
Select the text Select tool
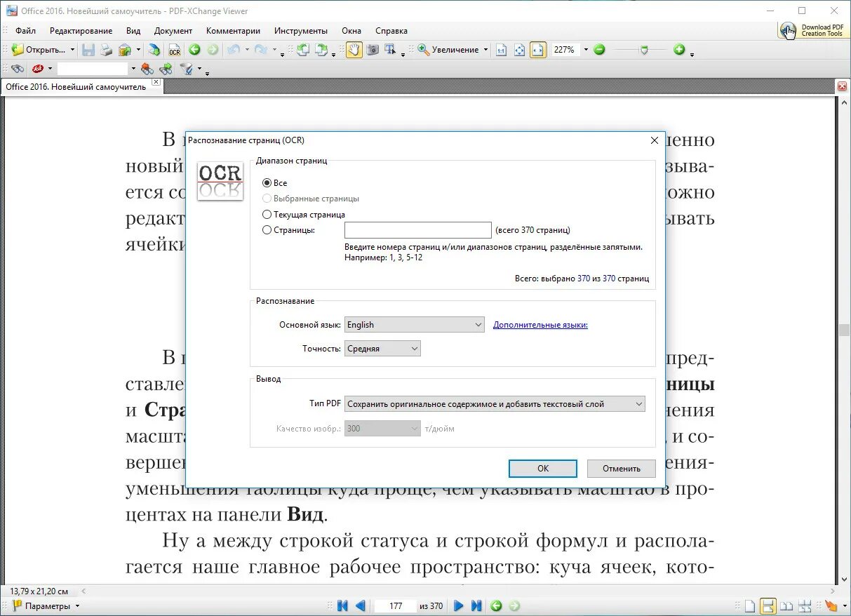[x=391, y=50]
